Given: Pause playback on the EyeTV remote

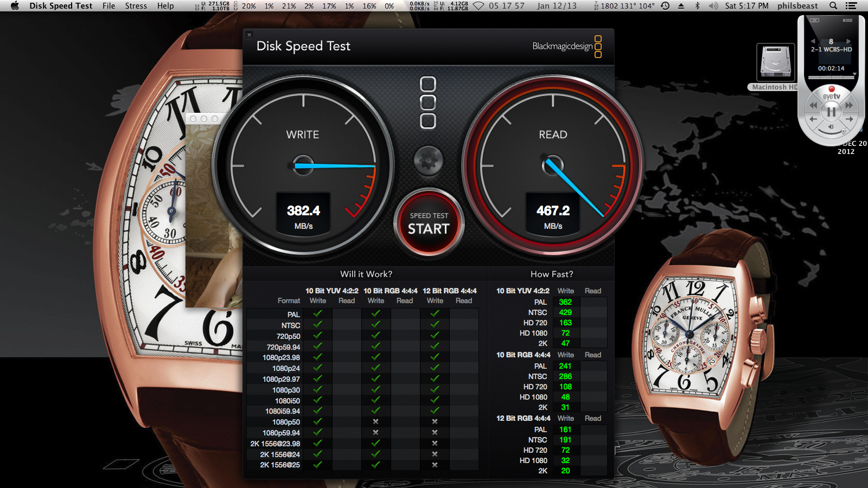Looking at the screenshot, I should 831,112.
